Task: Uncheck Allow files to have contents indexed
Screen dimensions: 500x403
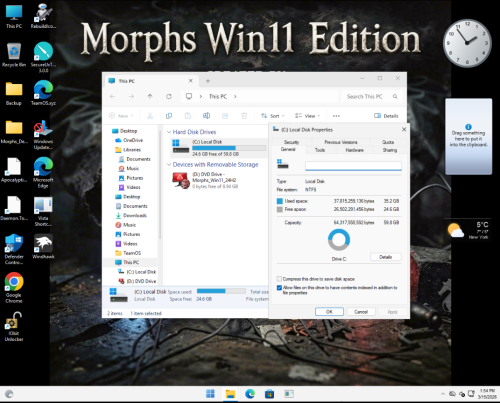Action: pyautogui.click(x=279, y=288)
